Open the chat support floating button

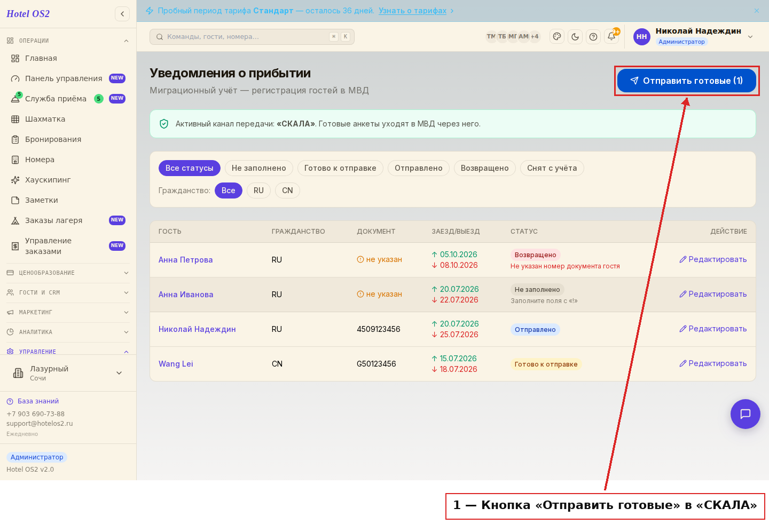746,414
